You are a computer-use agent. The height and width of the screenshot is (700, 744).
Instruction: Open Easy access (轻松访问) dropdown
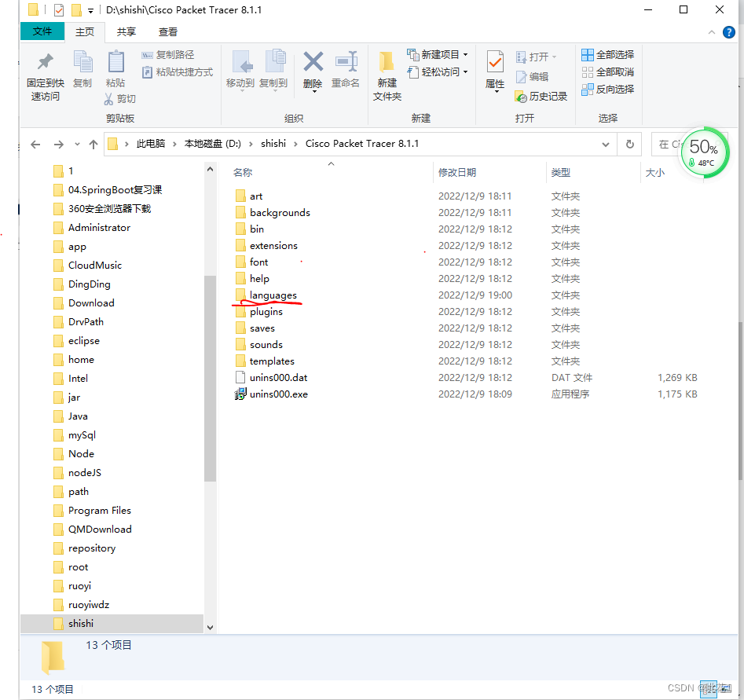point(438,72)
